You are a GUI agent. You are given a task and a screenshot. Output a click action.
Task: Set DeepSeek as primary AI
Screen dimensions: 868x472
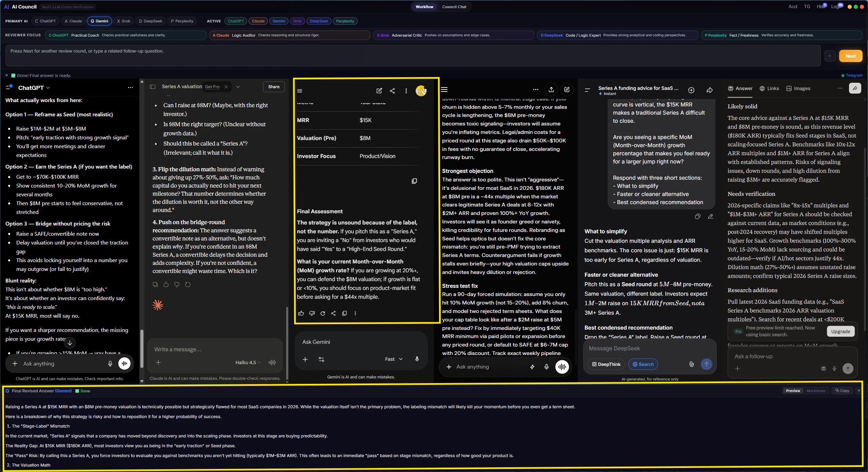[x=151, y=21]
